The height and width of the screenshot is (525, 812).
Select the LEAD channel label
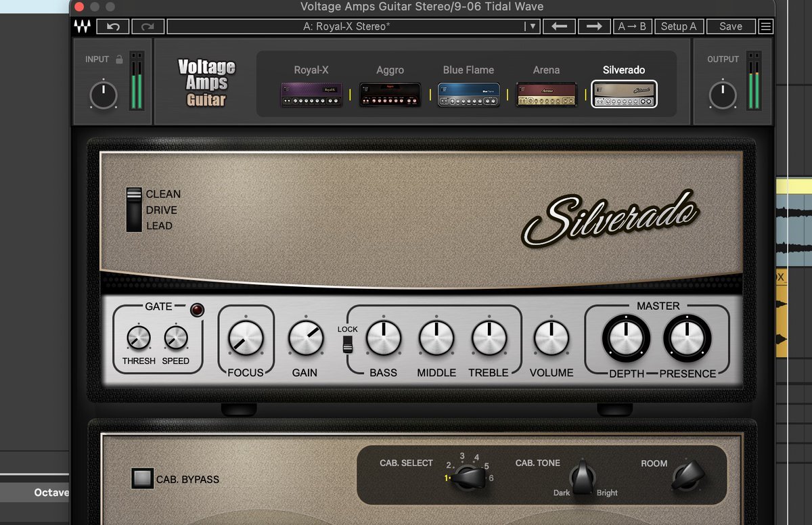(x=160, y=226)
